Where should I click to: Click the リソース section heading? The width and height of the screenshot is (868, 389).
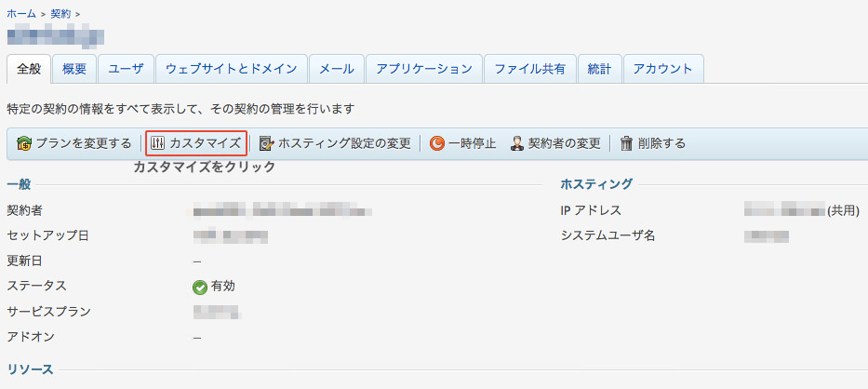point(30,369)
